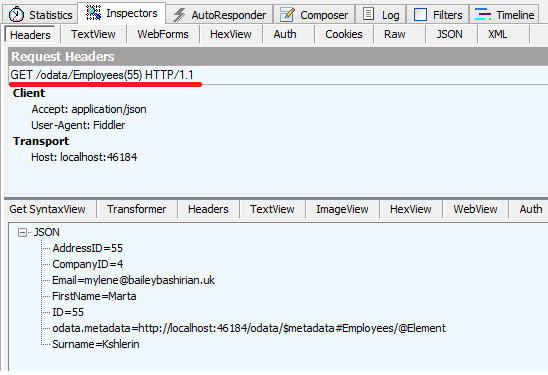This screenshot has height=375, width=548.
Task: Open the Filters tab
Action: pyautogui.click(x=438, y=15)
